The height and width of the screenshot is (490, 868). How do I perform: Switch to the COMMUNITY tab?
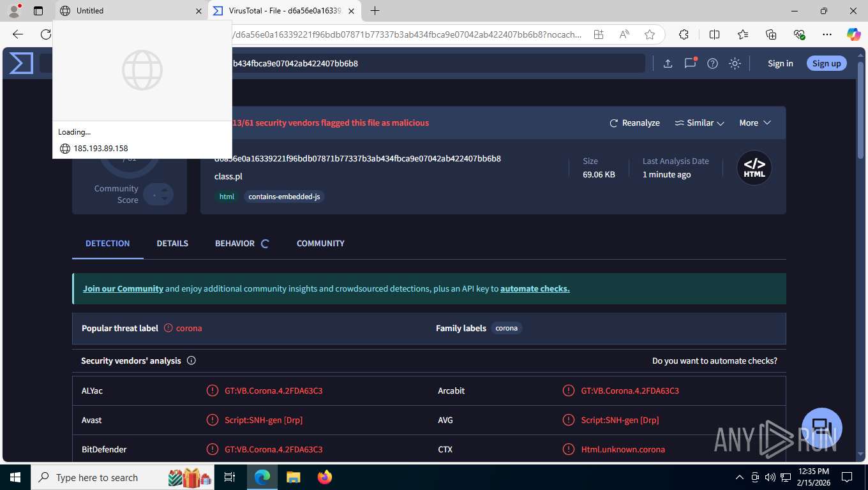coord(320,244)
